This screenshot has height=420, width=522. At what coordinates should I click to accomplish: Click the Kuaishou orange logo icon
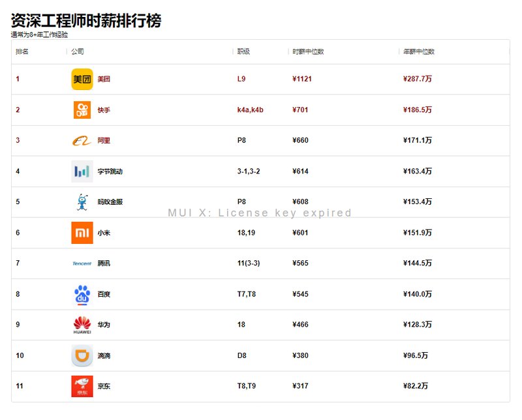tap(82, 110)
